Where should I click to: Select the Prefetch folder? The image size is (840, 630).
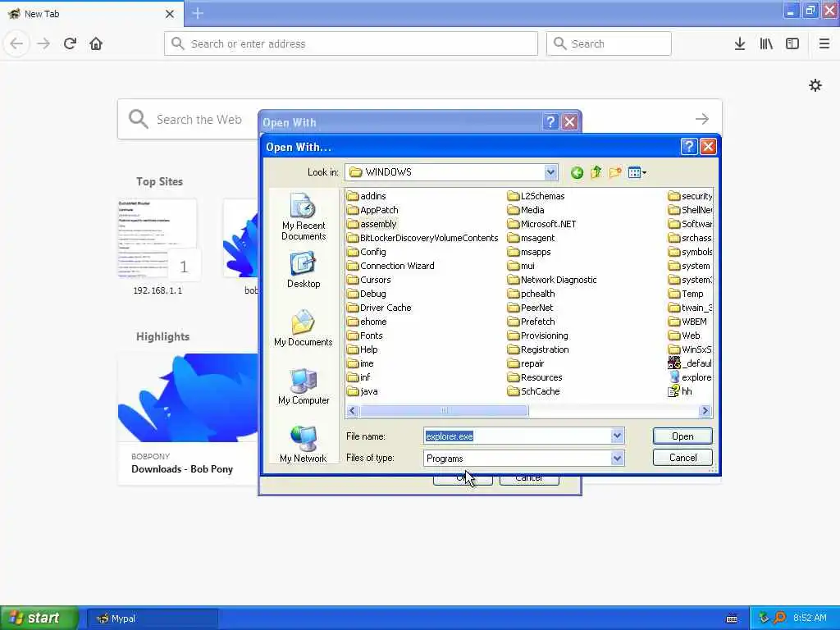coord(532,322)
